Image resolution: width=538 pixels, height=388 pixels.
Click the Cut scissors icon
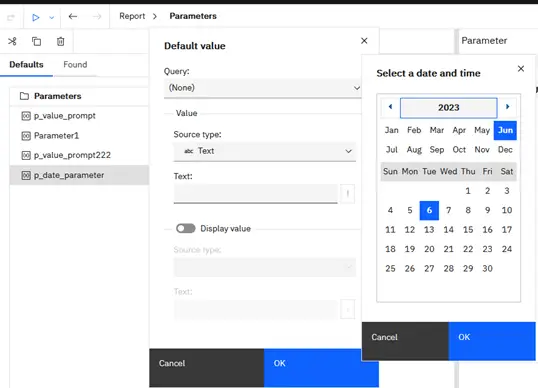[12, 42]
